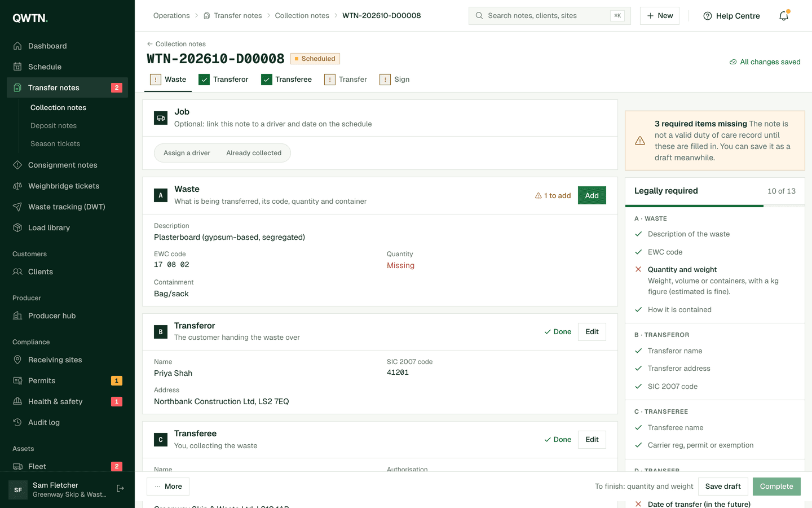Click the Help Centre question icon
Viewport: 812px width, 508px height.
[x=708, y=16]
